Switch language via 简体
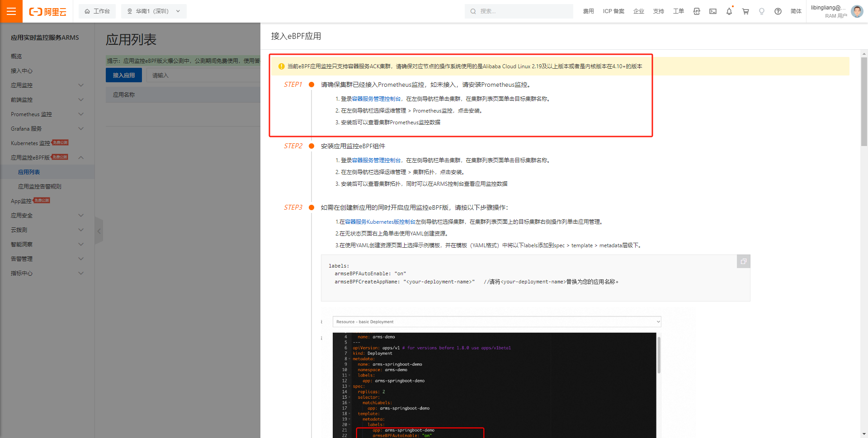Viewport: 868px width, 438px height. point(796,11)
